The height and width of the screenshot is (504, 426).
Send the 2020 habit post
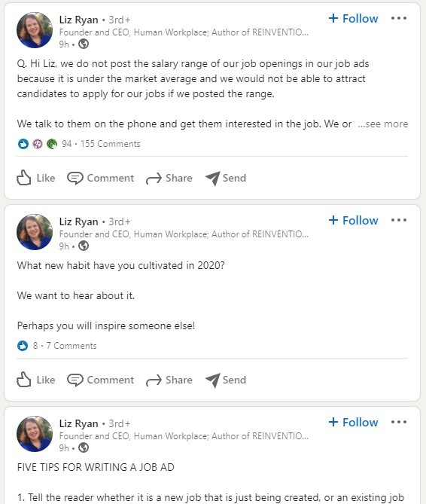coord(226,380)
